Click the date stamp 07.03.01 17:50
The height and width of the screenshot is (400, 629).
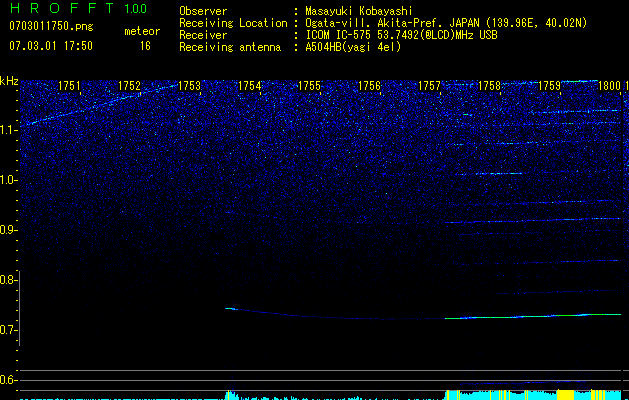[51, 46]
